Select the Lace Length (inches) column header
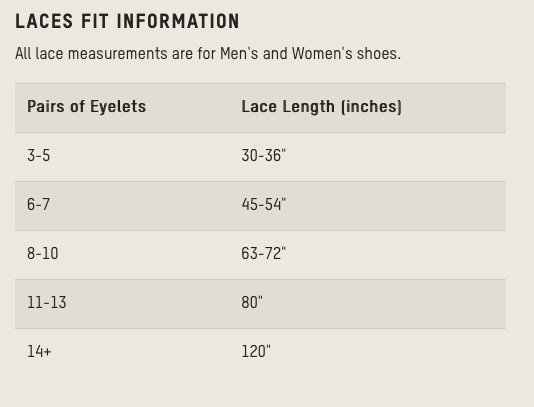This screenshot has height=407, width=534. 321,107
